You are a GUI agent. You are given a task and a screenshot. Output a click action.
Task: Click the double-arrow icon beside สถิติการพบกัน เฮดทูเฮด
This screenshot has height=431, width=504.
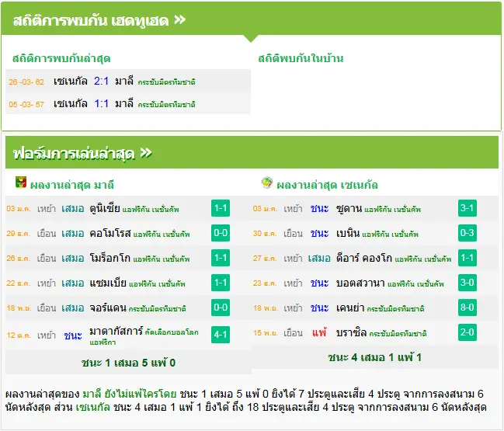click(x=179, y=20)
